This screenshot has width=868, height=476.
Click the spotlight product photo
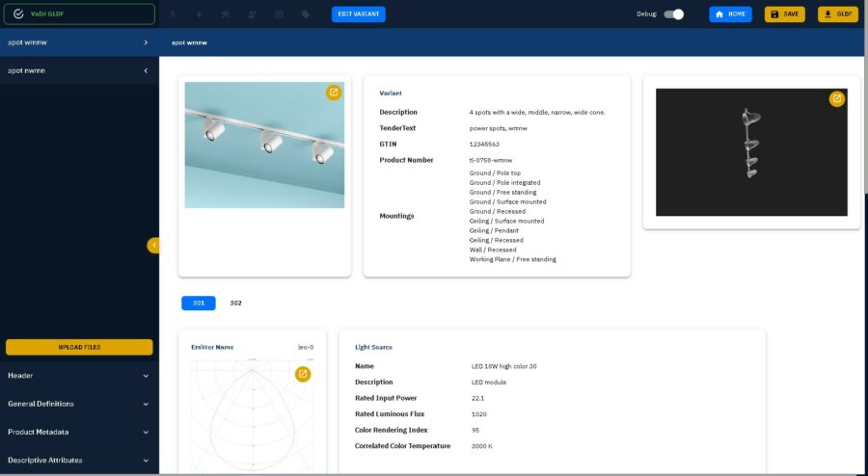click(x=264, y=145)
